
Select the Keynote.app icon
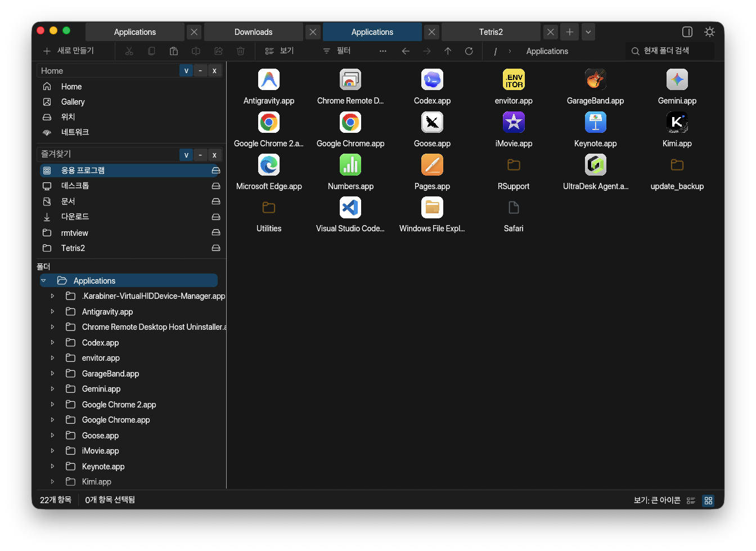pos(595,122)
